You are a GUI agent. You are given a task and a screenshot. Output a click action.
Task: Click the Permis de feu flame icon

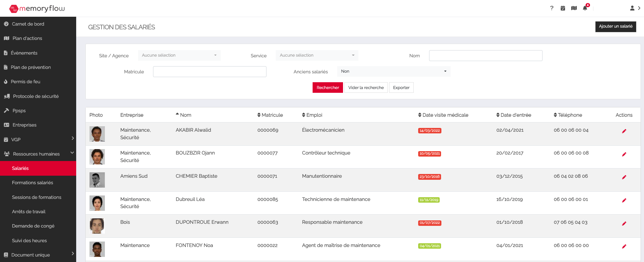[6, 82]
